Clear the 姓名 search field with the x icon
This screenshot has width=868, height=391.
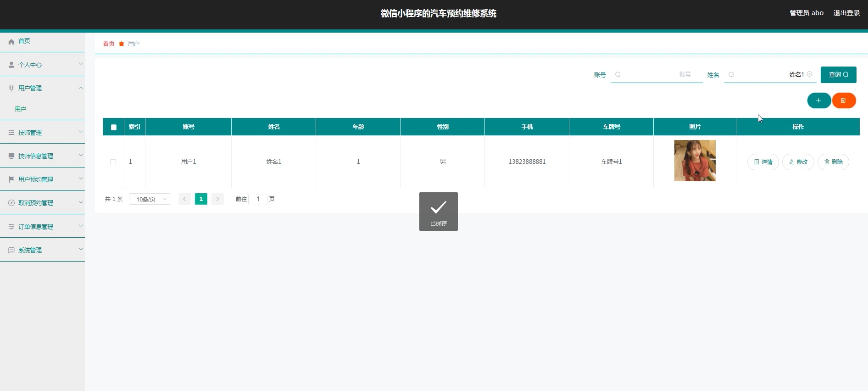pos(810,74)
